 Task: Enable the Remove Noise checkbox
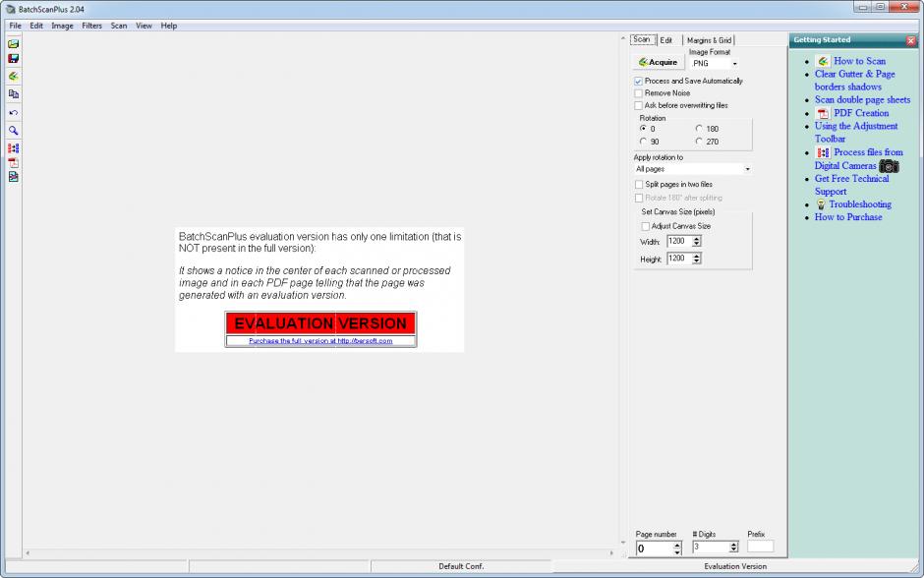point(638,93)
